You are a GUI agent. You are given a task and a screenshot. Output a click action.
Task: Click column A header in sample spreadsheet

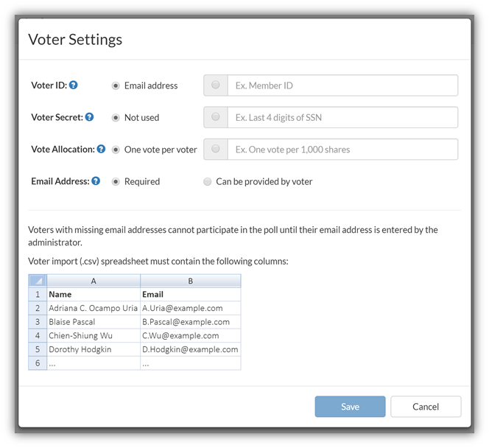point(94,281)
